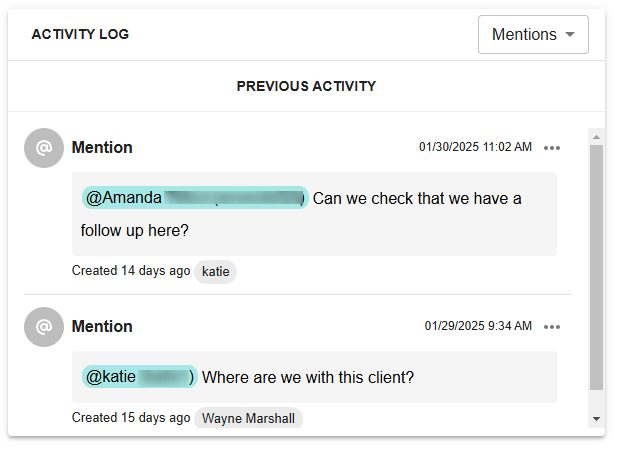The image size is (619, 451).
Task: Click the katie author chip
Action: click(x=216, y=272)
